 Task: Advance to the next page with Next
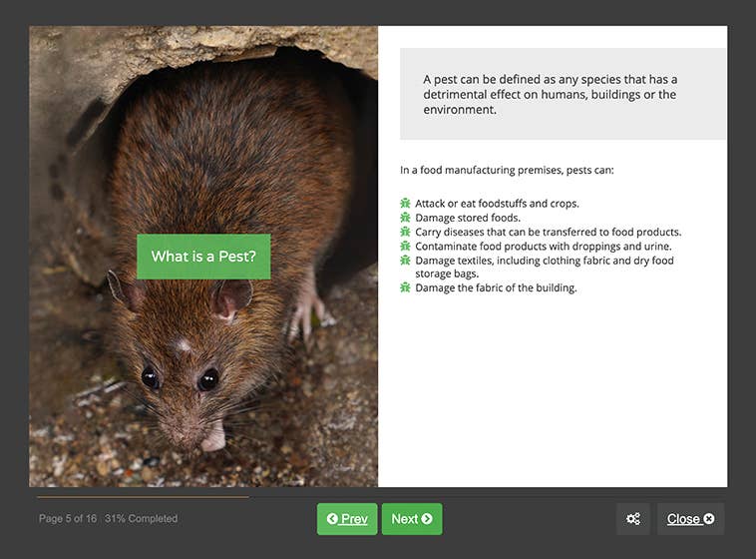click(x=411, y=519)
